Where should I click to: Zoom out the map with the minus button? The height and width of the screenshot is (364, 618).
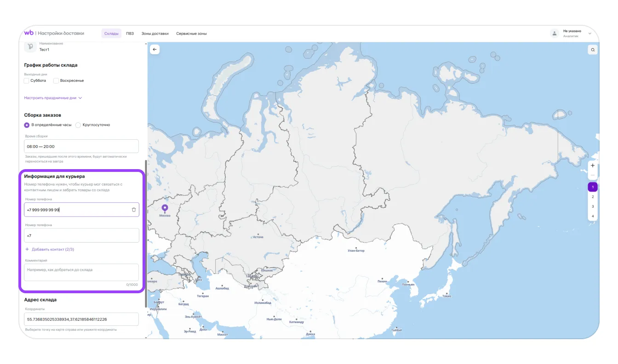pos(593,176)
